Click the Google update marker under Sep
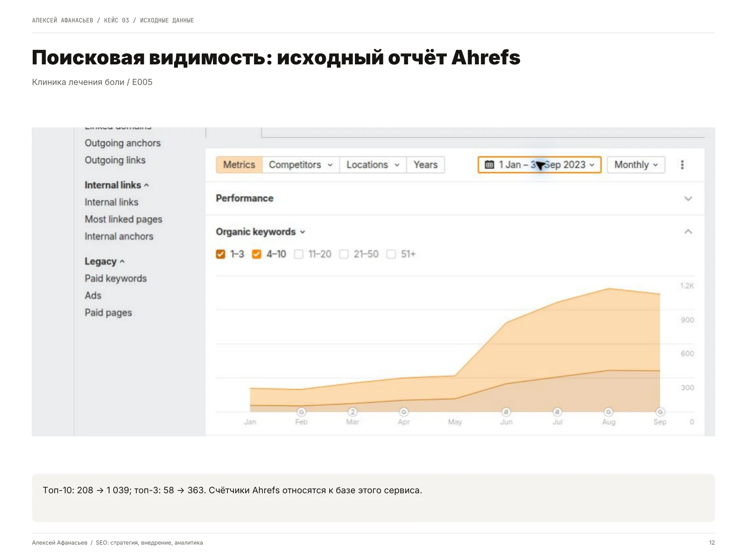This screenshot has height=560, width=747. 660,412
